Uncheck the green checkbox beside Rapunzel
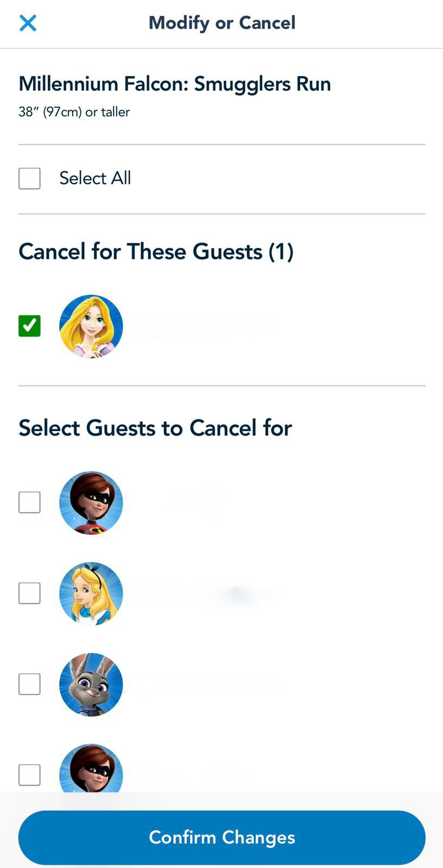 point(30,326)
